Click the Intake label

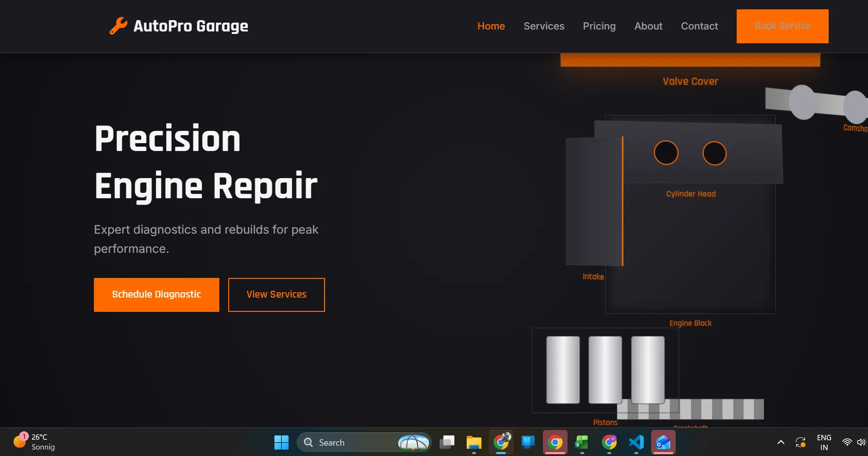[x=593, y=277]
